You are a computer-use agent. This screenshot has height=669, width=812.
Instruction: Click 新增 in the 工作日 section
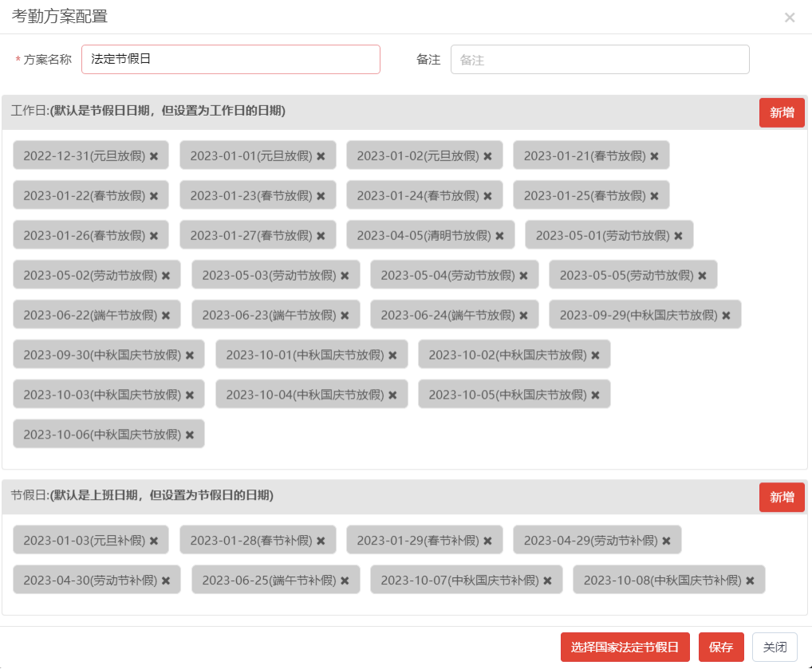(x=781, y=112)
